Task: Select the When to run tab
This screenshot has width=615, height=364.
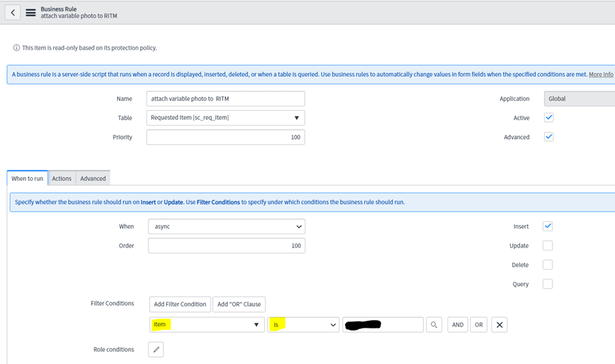Action: pos(27,178)
